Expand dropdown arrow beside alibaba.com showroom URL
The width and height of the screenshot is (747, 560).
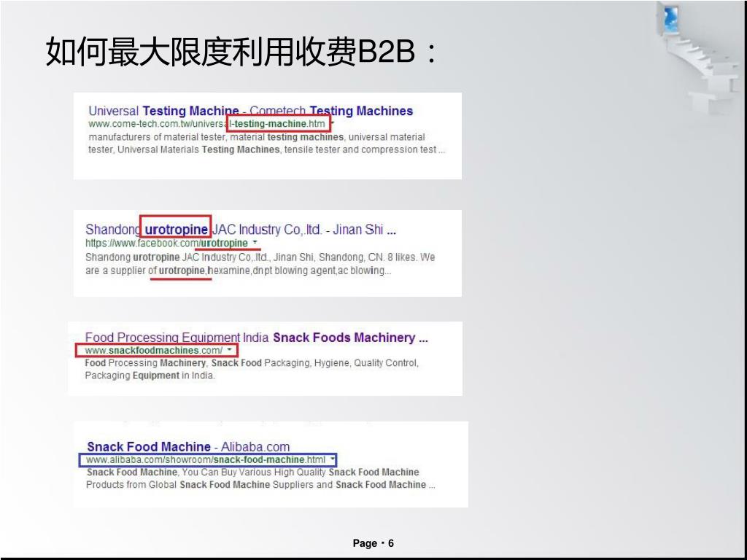click(333, 459)
